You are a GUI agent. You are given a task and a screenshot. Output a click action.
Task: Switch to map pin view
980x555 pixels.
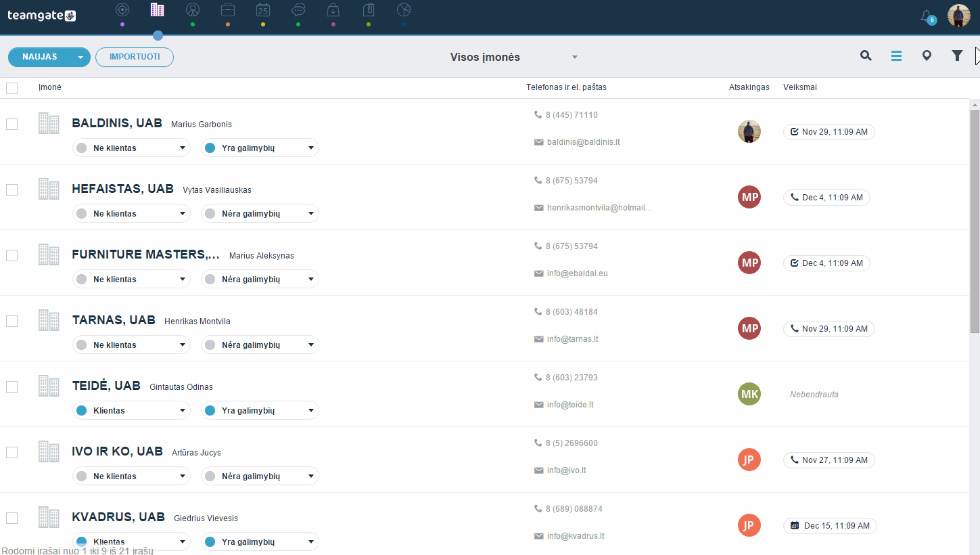(927, 56)
